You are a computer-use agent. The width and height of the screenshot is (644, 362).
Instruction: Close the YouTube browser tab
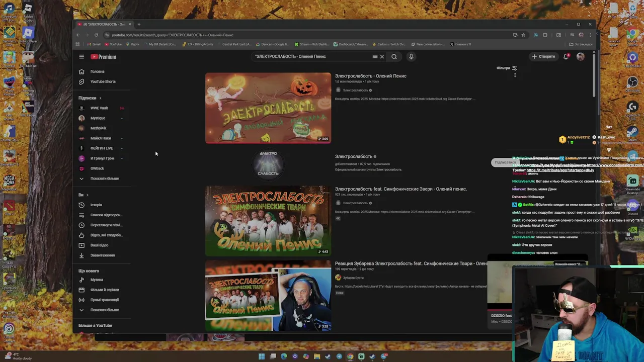tap(130, 24)
